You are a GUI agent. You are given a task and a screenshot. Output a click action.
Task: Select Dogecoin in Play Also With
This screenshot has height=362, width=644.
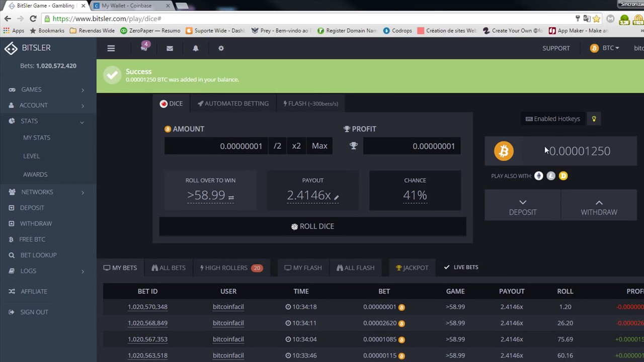[x=563, y=176]
